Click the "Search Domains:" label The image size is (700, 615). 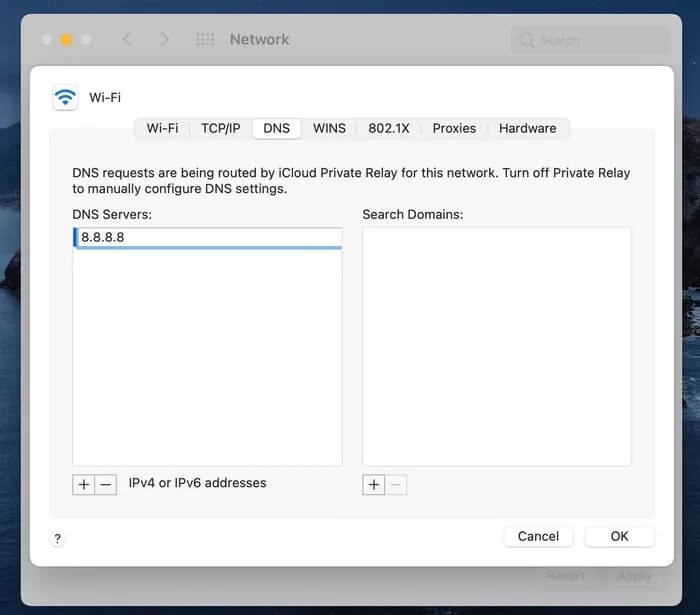[412, 214]
